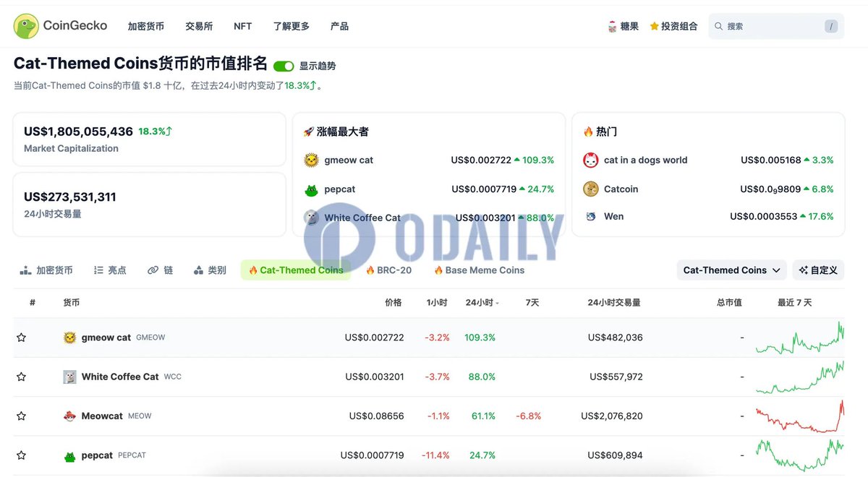
Task: Click the White Coffee Cat price sparkline
Action: pyautogui.click(x=799, y=377)
